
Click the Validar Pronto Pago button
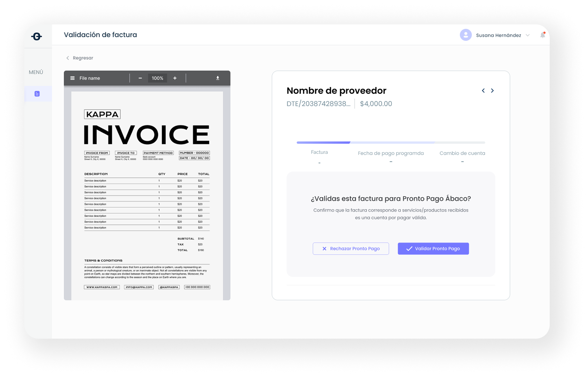(x=433, y=248)
